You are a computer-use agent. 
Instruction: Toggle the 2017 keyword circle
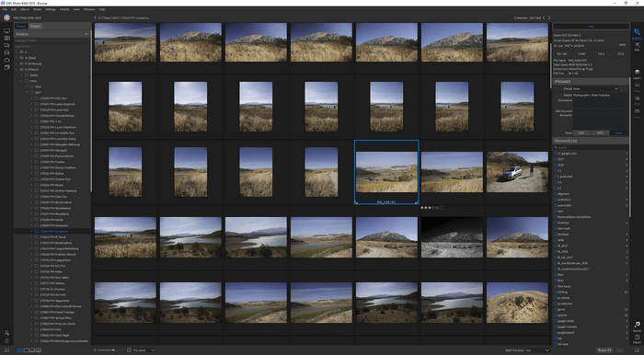(x=556, y=159)
